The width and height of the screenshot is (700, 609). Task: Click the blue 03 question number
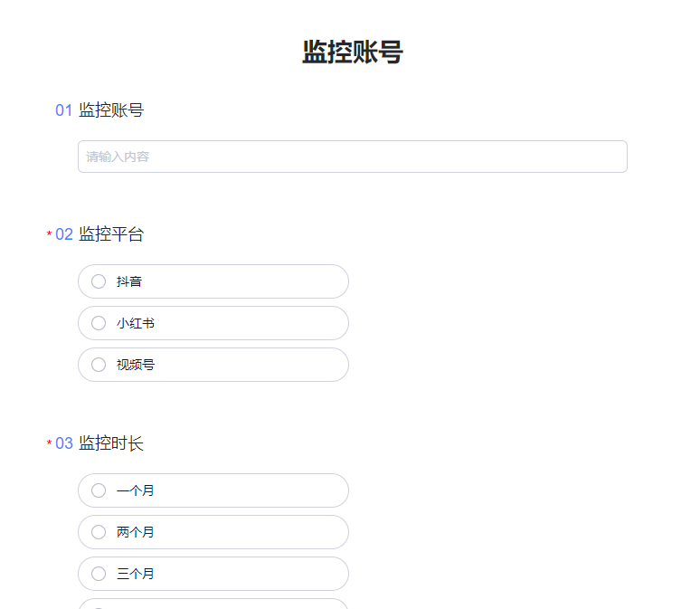(x=63, y=443)
